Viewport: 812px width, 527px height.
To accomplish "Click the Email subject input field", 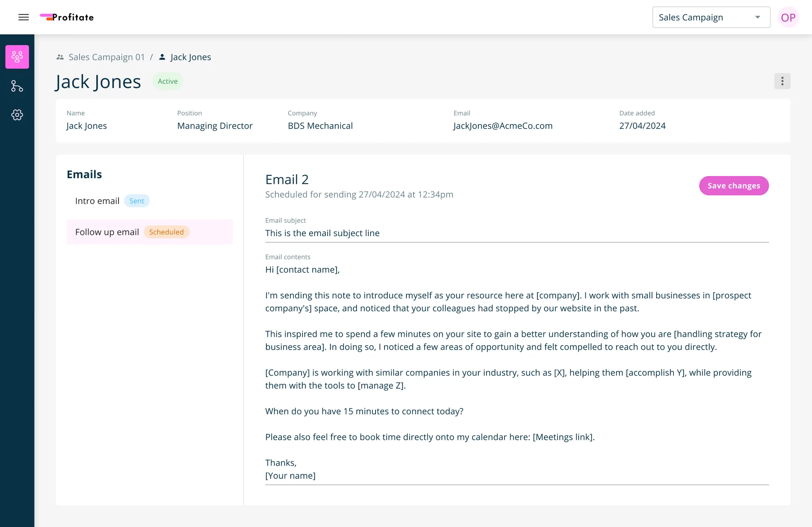I will [x=517, y=233].
